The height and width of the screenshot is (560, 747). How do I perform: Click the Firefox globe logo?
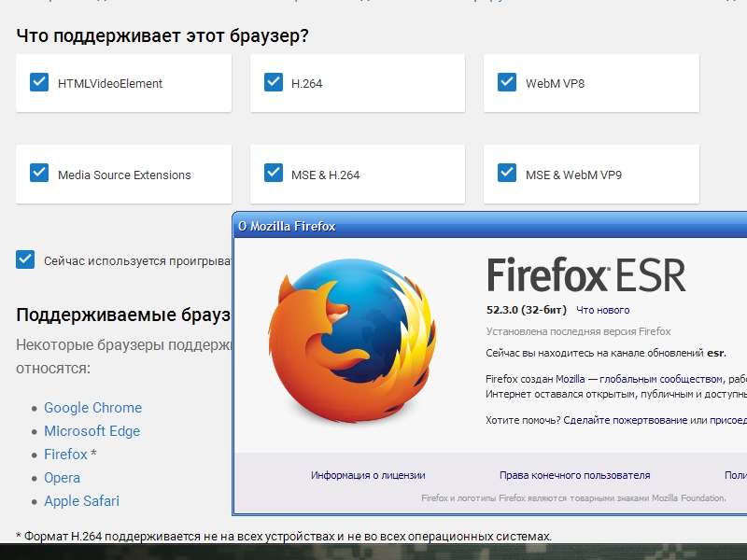pos(352,340)
